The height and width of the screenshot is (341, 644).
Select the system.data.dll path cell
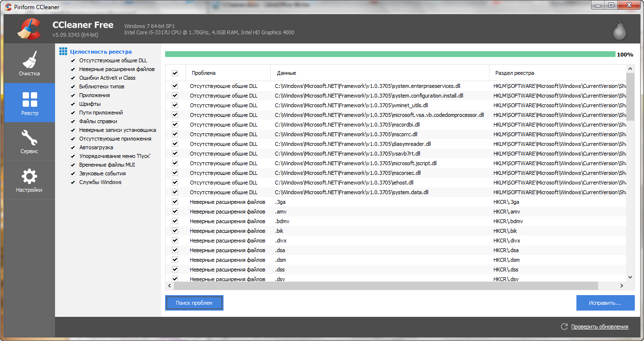[352, 192]
